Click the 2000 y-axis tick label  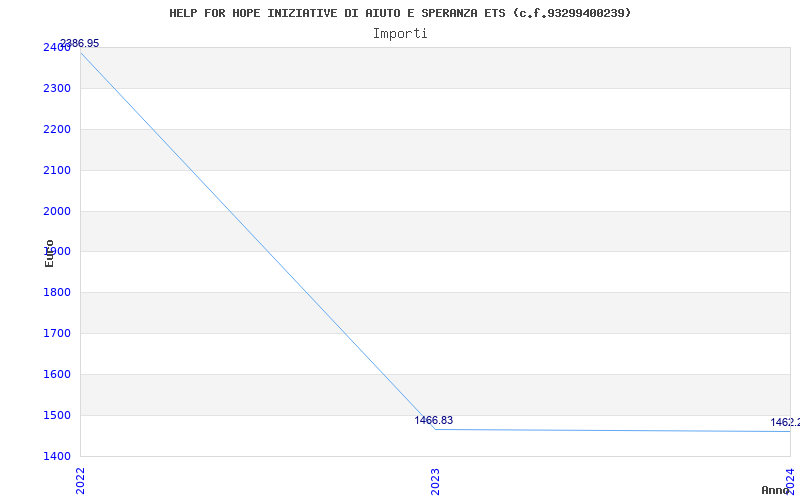pos(57,211)
